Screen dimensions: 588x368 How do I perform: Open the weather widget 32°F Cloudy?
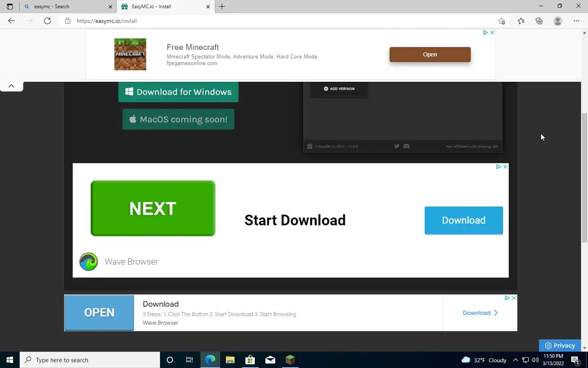coord(484,360)
